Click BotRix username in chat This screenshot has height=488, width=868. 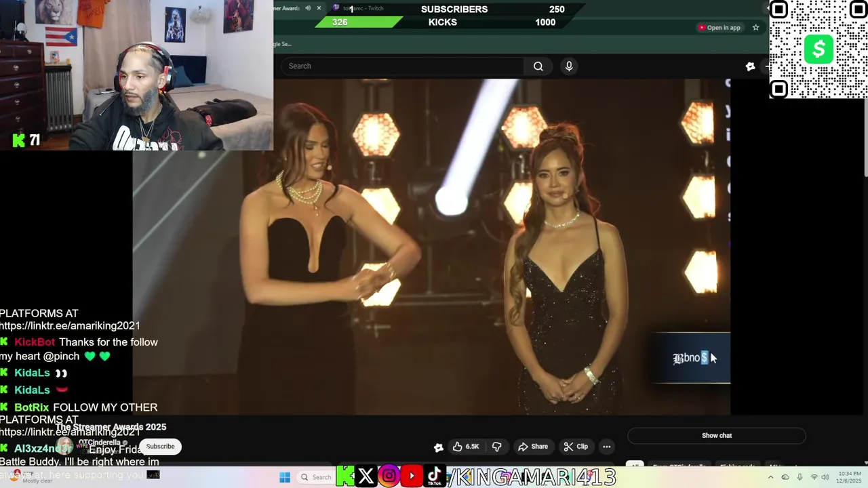coord(32,407)
